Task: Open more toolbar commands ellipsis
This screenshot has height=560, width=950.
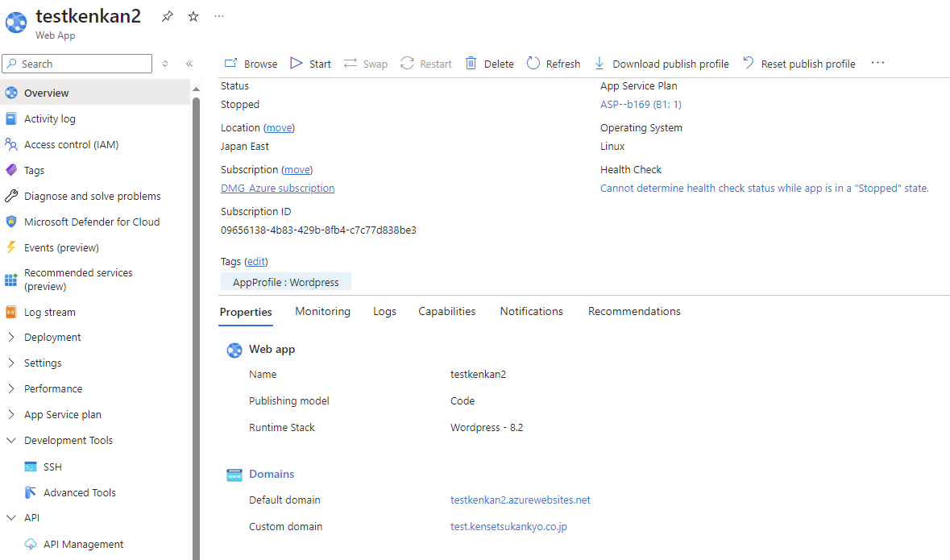Action: coord(878,62)
